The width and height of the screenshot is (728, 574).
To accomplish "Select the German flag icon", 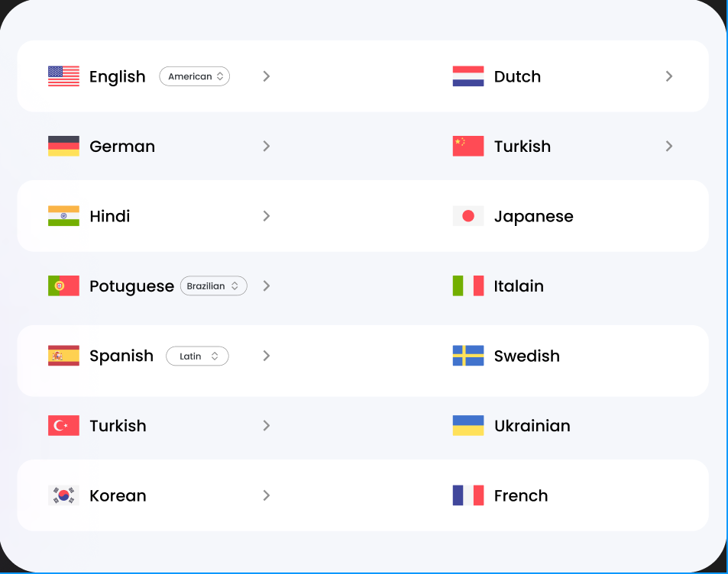I will [x=63, y=146].
